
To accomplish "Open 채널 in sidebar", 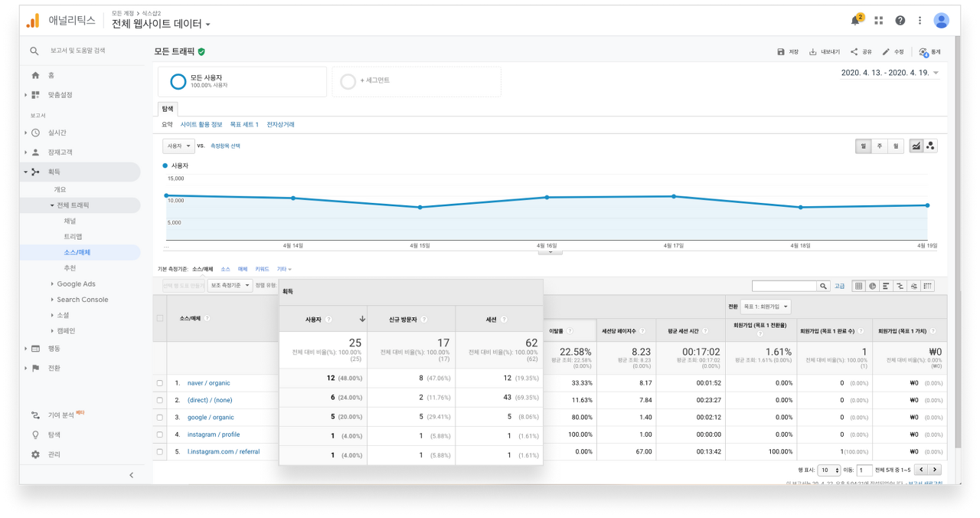I will [x=70, y=221].
